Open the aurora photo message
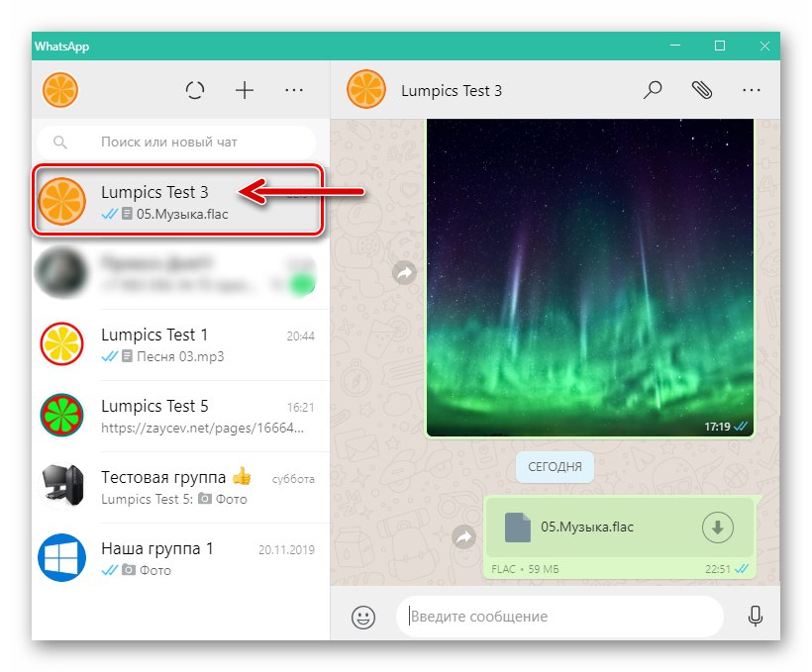Screen dimensions: 812x672 coord(590,277)
